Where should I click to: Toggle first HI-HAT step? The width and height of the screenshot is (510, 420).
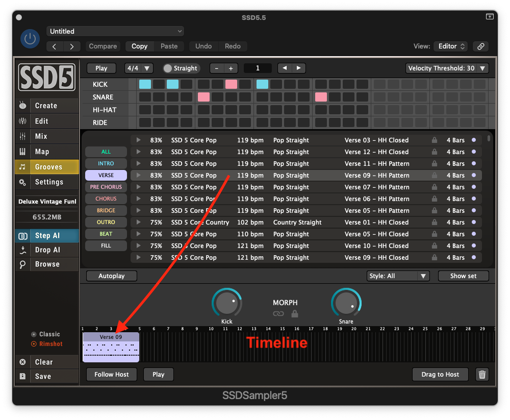coord(145,110)
